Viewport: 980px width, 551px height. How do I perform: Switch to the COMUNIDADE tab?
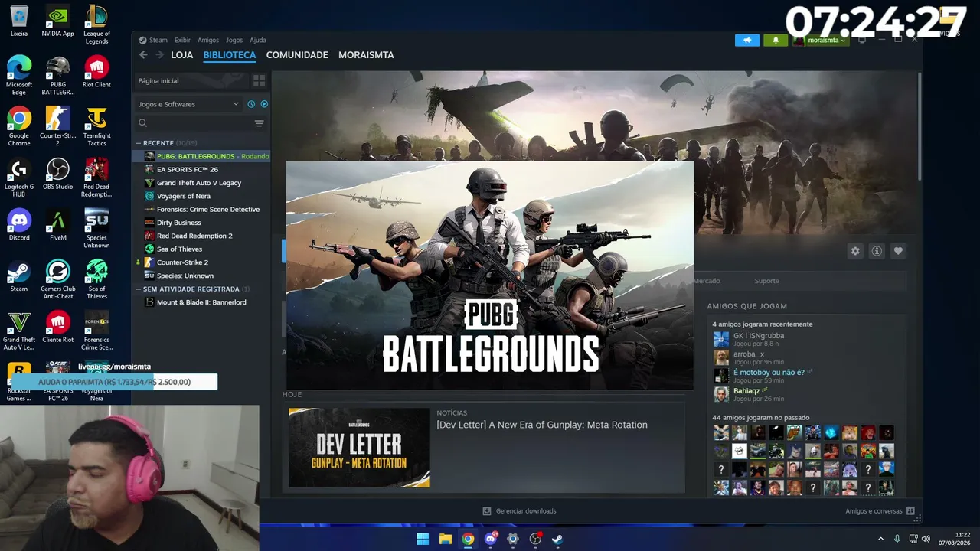coord(297,55)
